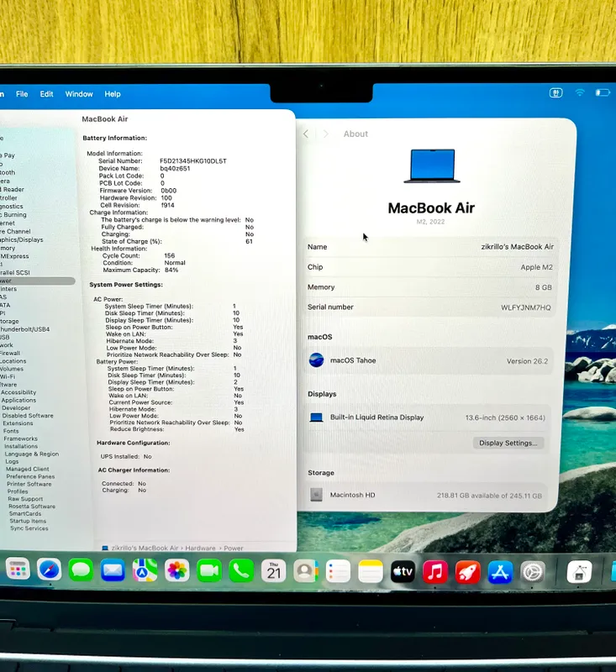Select Managed Client in the sidebar

point(28,469)
